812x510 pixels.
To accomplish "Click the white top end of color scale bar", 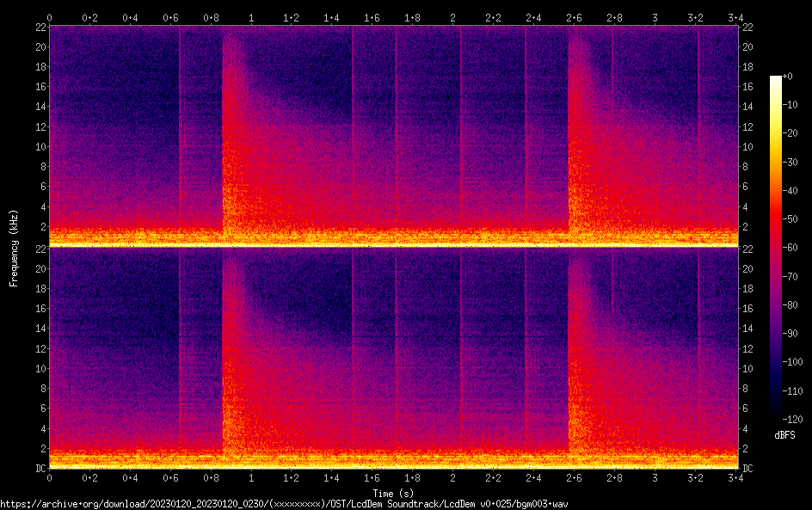I will pyautogui.click(x=776, y=79).
